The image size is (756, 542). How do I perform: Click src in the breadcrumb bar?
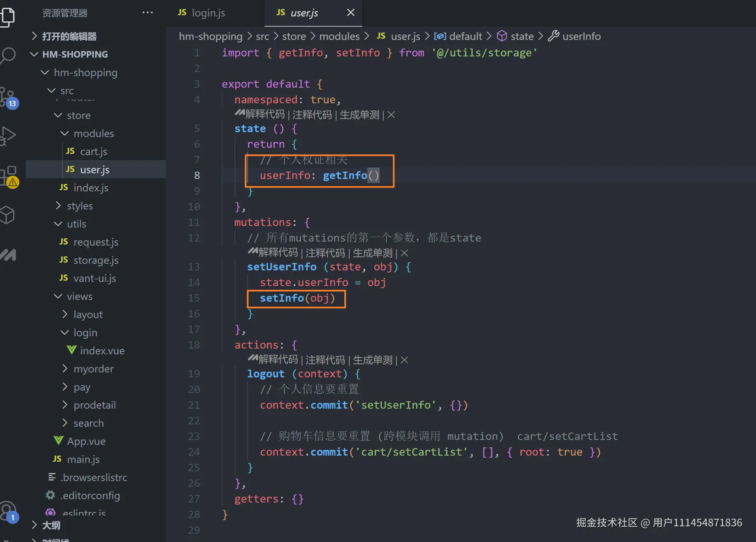click(262, 36)
